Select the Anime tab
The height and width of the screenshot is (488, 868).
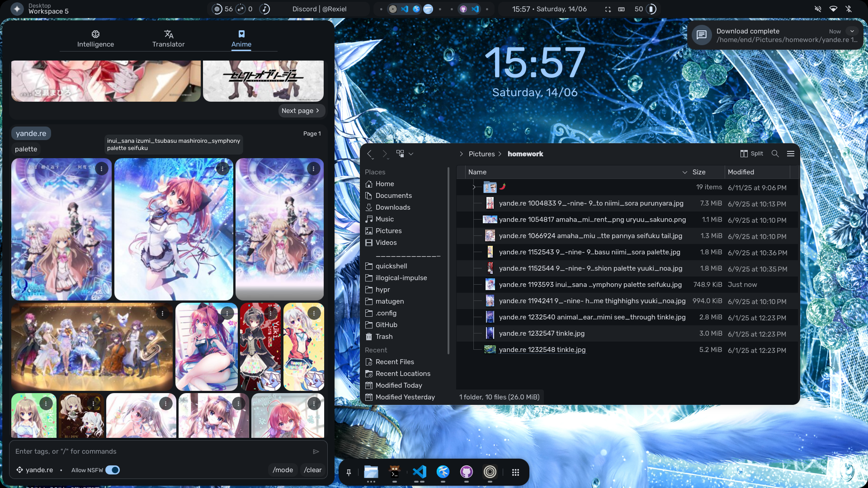241,39
